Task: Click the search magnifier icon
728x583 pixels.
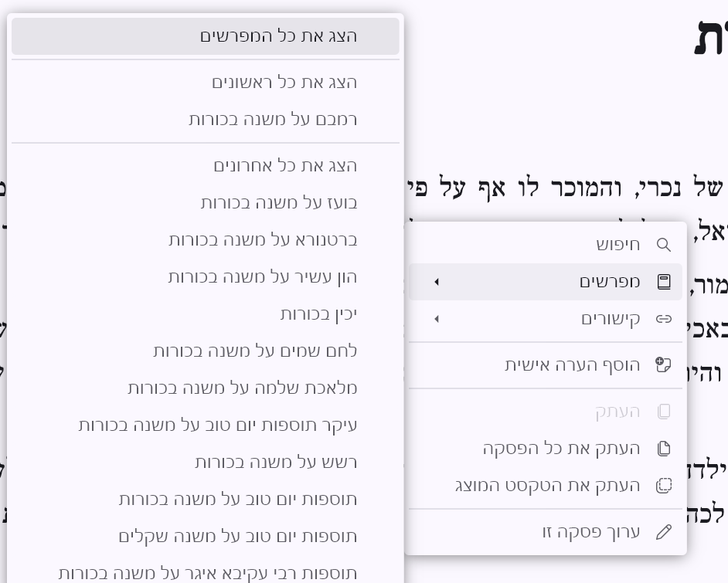Action: tap(663, 245)
